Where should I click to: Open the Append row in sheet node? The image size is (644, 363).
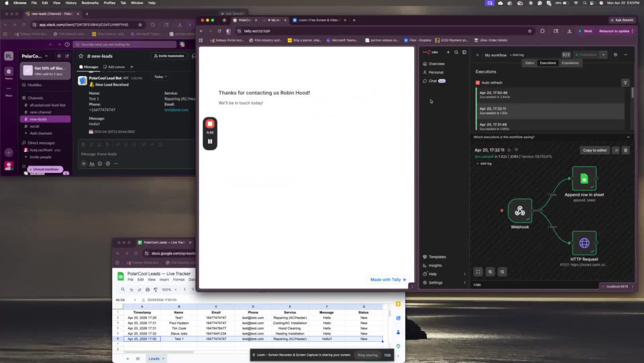point(584,179)
